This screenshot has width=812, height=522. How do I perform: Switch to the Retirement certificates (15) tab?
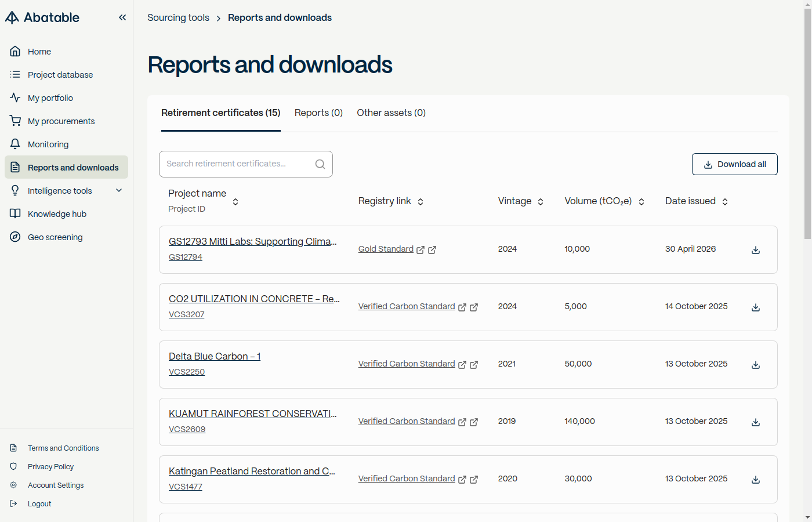pos(221,113)
